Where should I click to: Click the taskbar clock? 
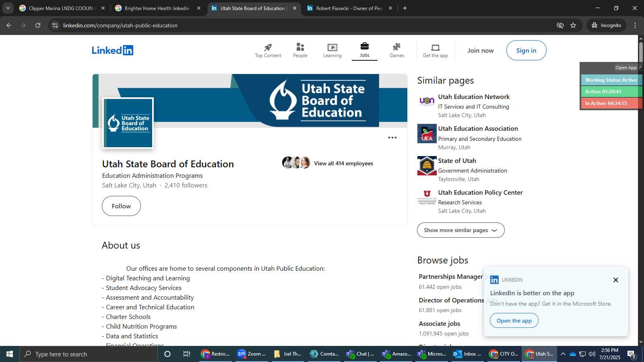point(609,354)
